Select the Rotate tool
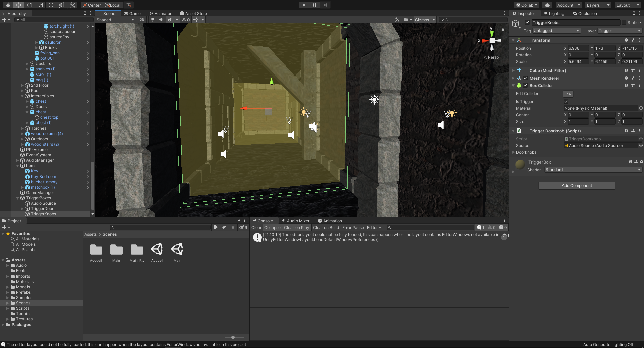The height and width of the screenshot is (348, 644). click(x=30, y=5)
